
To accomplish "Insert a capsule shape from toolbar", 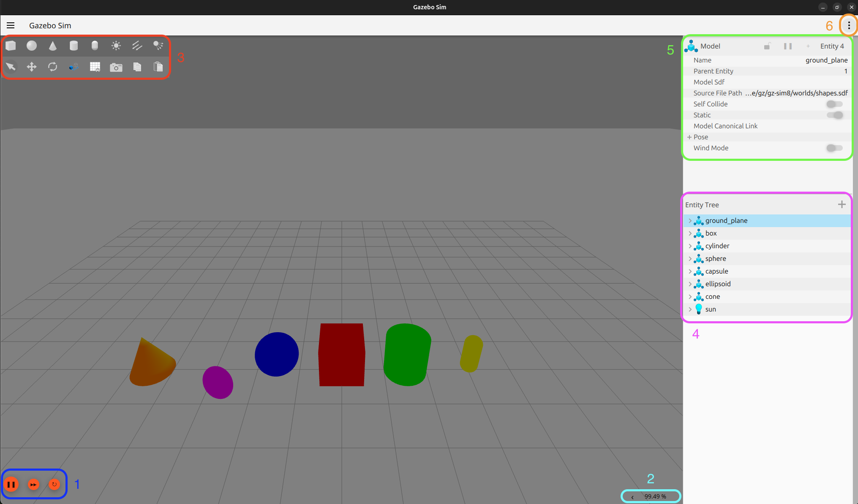I will tap(95, 46).
